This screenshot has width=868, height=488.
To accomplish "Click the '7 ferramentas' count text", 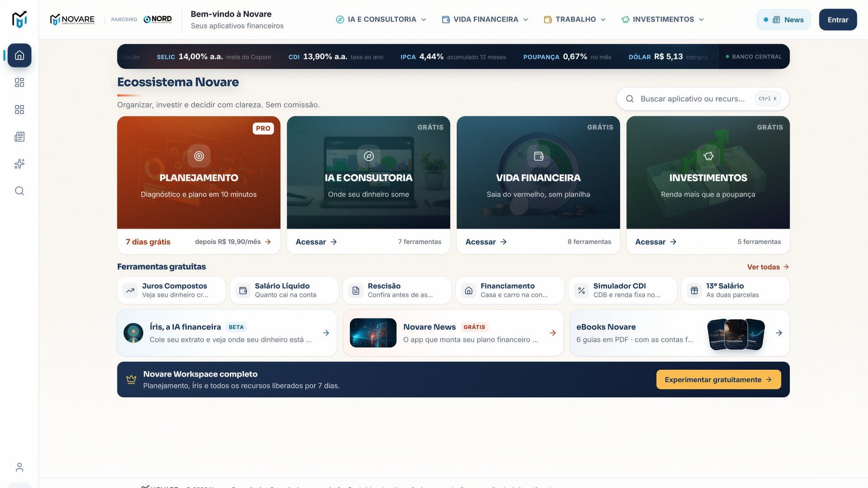I will click(420, 242).
